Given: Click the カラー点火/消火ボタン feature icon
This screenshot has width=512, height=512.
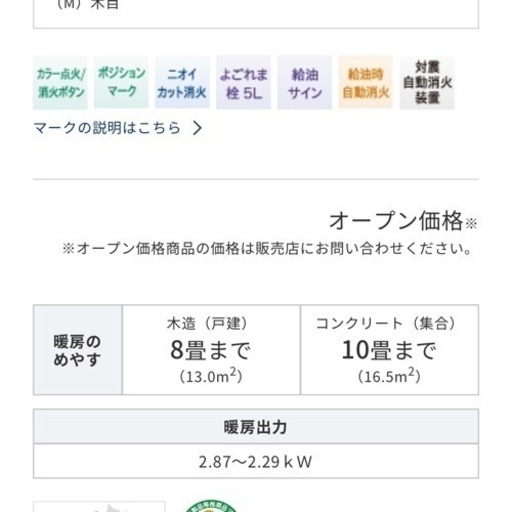Looking at the screenshot, I should (60, 83).
